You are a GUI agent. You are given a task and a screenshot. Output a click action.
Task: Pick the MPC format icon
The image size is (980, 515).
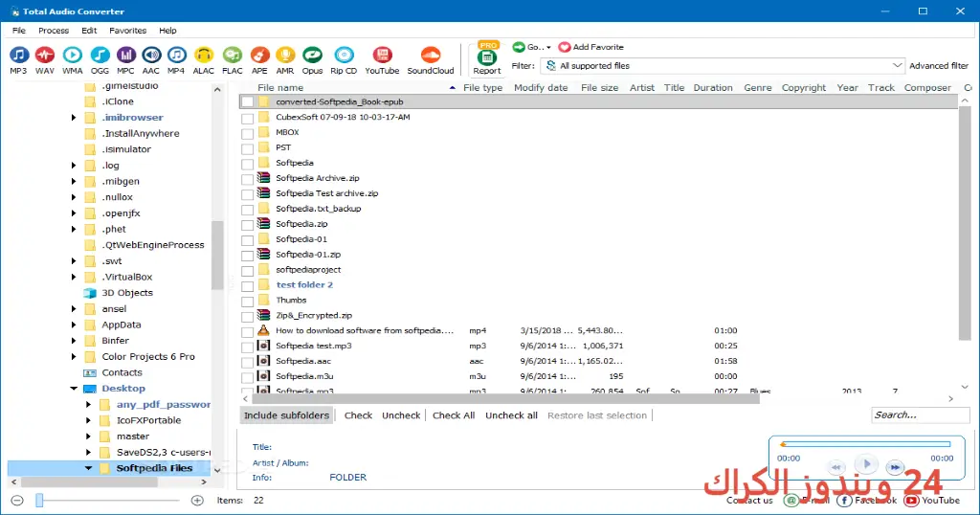[125, 56]
